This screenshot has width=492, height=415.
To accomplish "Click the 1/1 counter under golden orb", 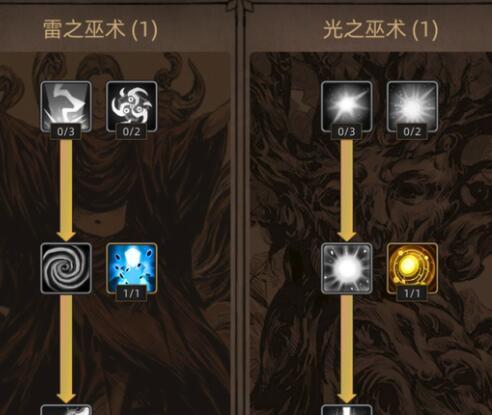I will tap(412, 294).
